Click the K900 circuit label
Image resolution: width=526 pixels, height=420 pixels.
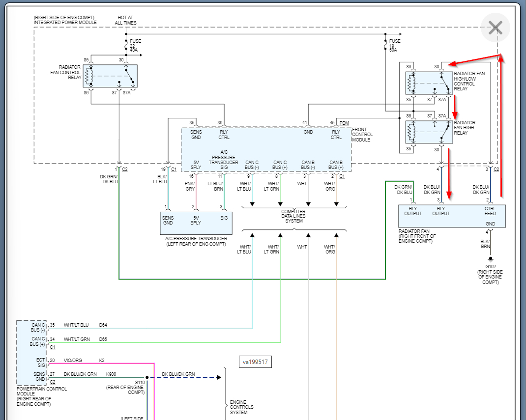[112, 374]
